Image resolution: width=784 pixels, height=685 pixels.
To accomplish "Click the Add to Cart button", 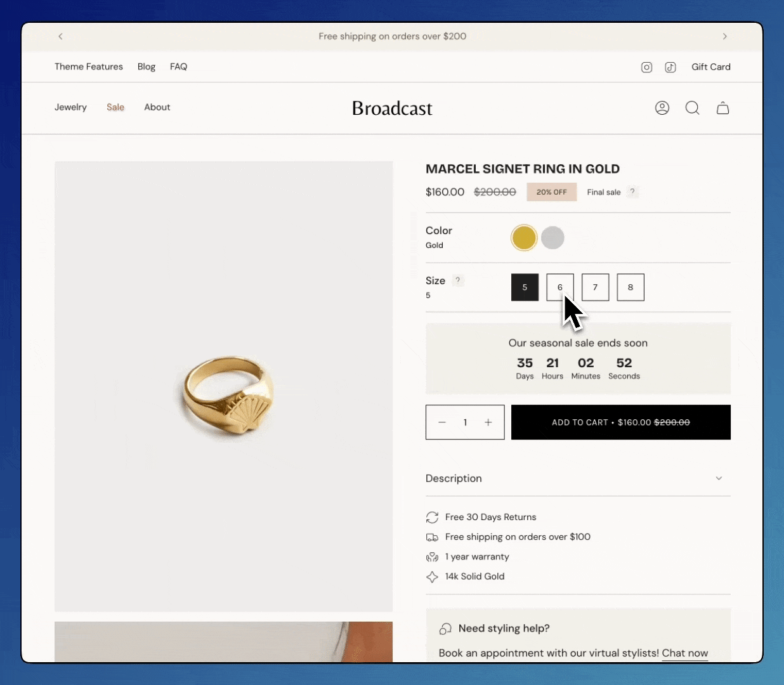I will pos(620,422).
